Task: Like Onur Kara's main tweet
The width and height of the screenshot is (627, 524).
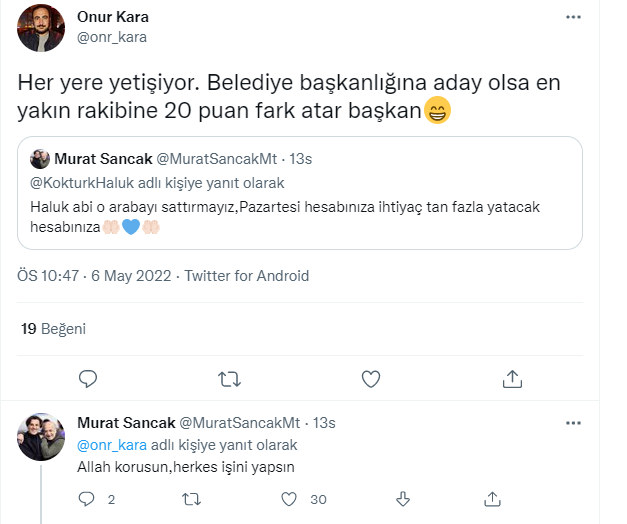Action: [x=370, y=378]
